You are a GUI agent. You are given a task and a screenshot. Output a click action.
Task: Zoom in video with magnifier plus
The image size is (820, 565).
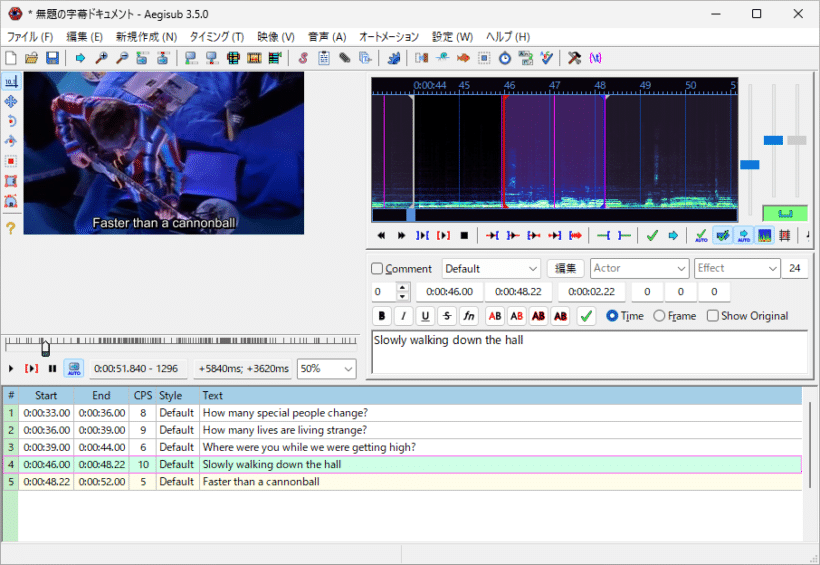click(x=101, y=58)
